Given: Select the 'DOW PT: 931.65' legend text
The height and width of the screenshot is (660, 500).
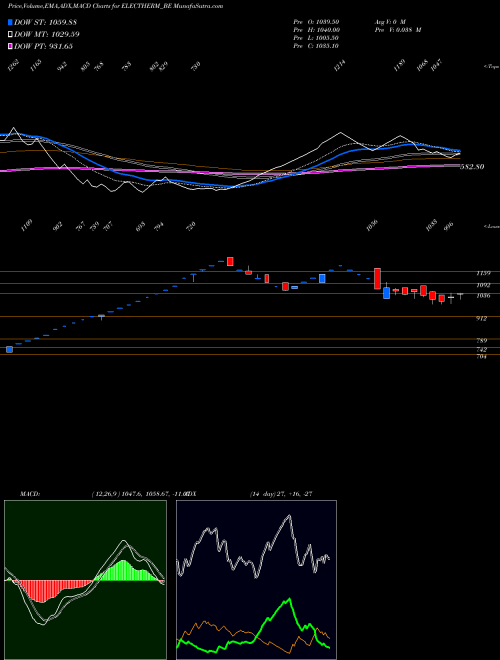Looking at the screenshot, I should 43,46.
